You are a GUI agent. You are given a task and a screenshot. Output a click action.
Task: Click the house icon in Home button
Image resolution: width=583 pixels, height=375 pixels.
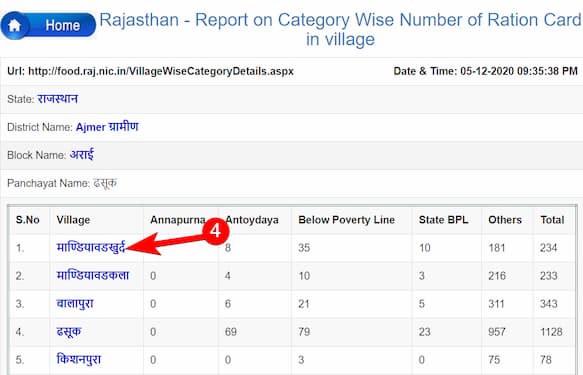(15, 26)
